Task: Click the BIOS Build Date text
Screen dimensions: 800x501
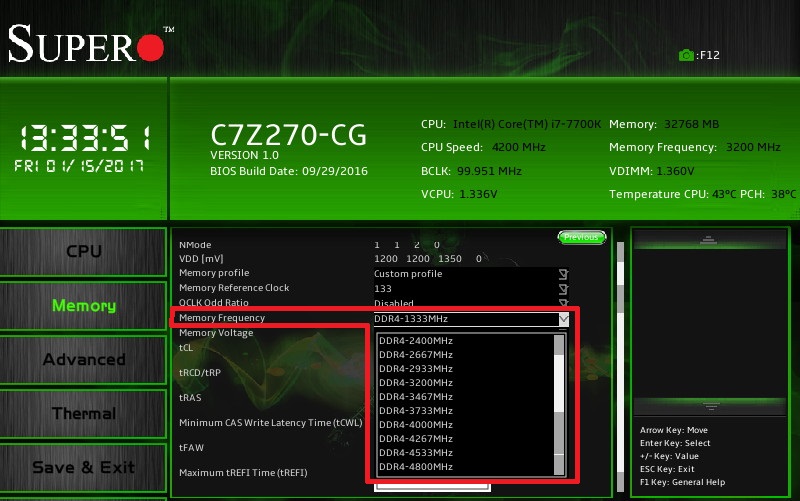Action: coord(289,171)
